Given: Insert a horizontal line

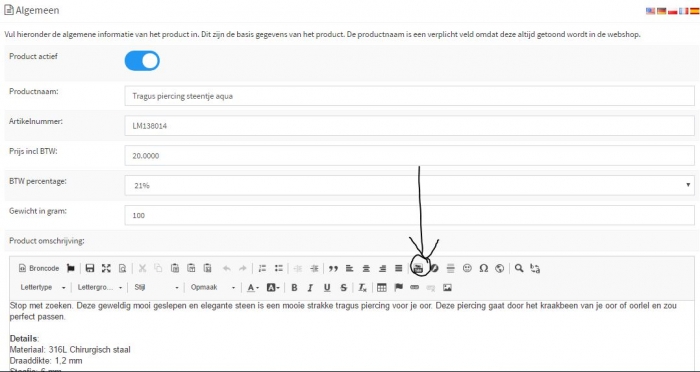Looking at the screenshot, I should point(451,268).
